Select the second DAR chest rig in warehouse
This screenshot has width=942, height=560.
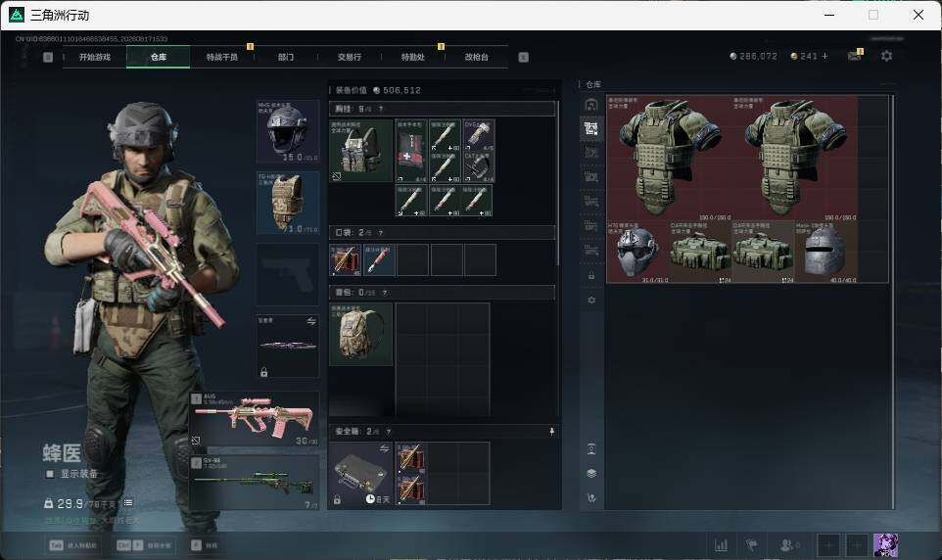tap(763, 252)
